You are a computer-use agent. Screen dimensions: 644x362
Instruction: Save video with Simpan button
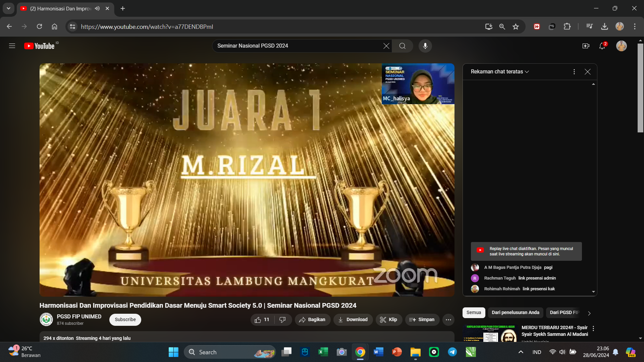pyautogui.click(x=422, y=320)
